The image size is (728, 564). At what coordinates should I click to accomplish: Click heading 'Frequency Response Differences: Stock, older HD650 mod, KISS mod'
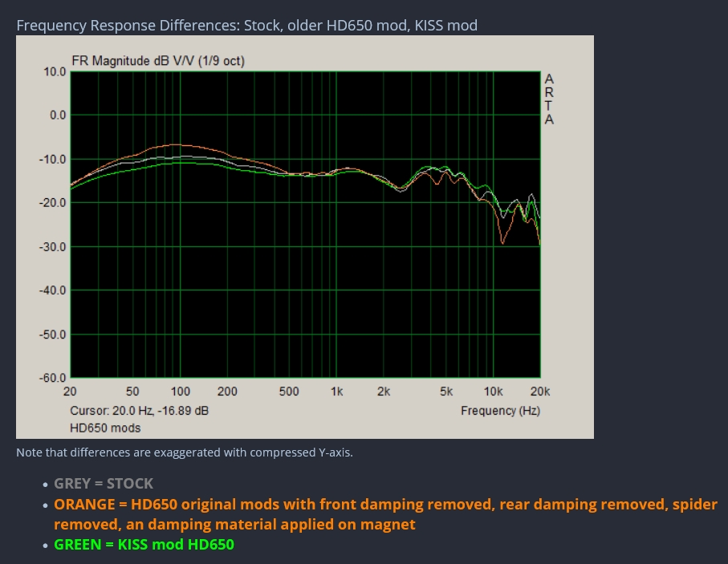247,25
